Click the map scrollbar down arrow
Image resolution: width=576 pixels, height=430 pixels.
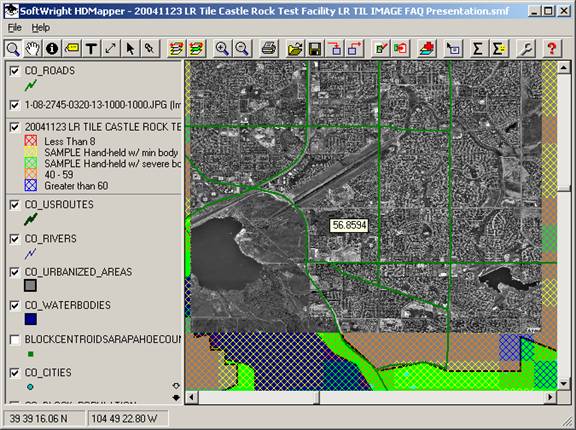click(564, 384)
